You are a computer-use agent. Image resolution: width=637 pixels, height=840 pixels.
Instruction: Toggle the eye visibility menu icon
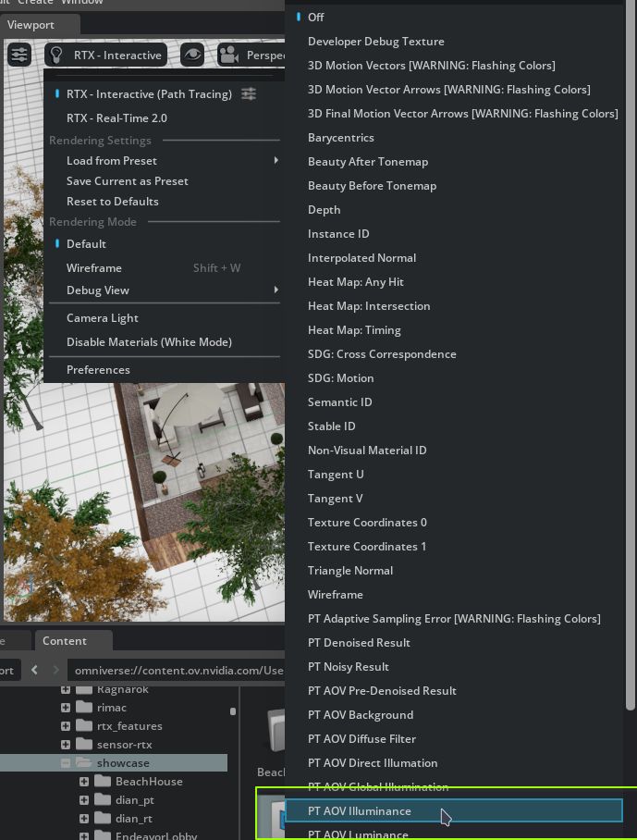click(192, 55)
